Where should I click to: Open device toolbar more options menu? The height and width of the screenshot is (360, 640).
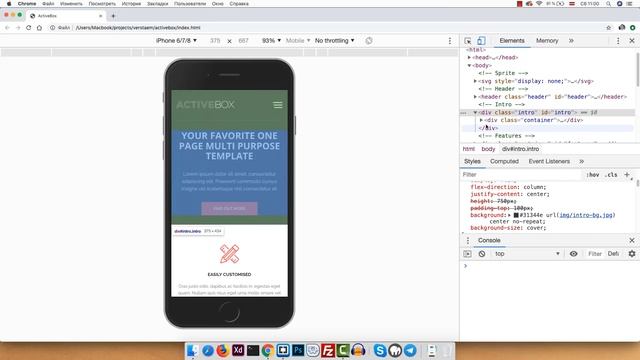450,41
